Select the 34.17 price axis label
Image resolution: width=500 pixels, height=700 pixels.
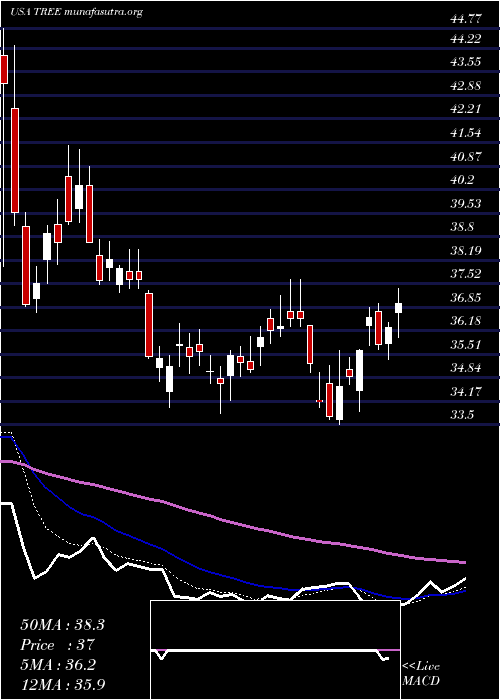[465, 392]
